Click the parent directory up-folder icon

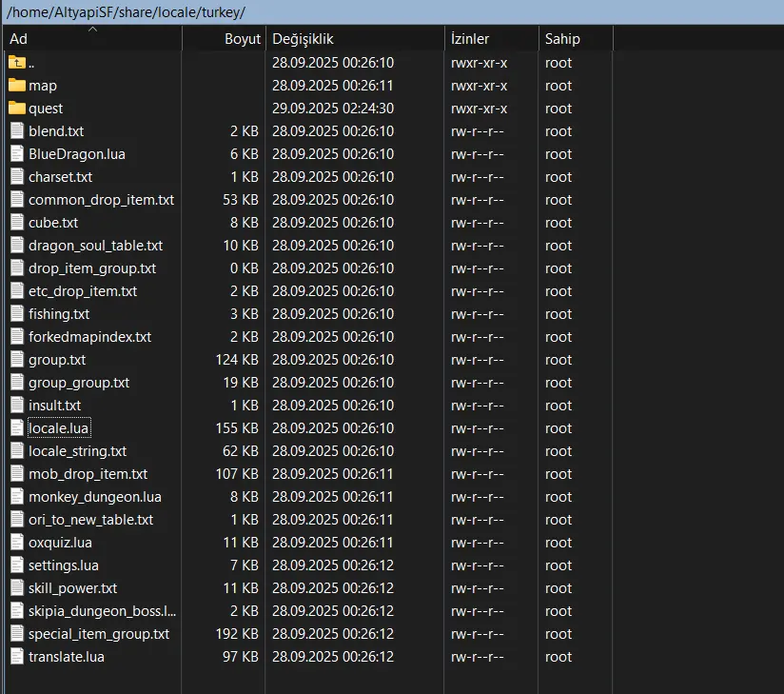click(17, 63)
